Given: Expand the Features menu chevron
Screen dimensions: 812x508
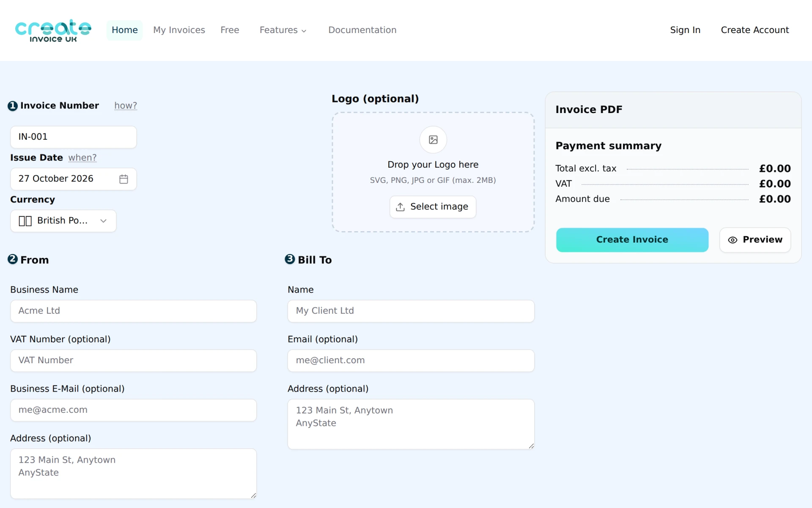Looking at the screenshot, I should [304, 31].
